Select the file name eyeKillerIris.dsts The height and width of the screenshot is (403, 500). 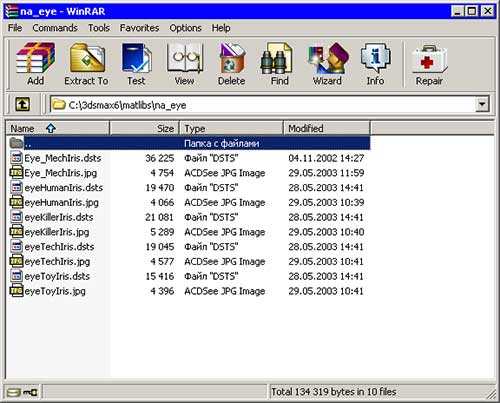click(59, 217)
